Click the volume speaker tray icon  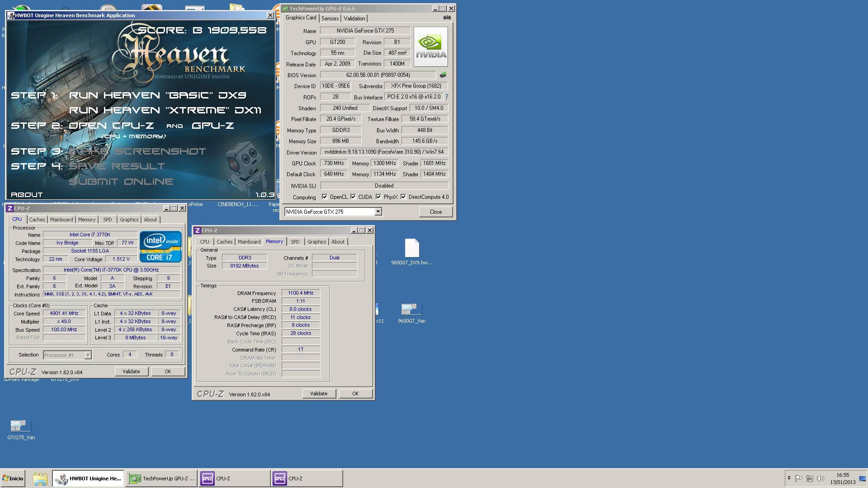(821, 478)
